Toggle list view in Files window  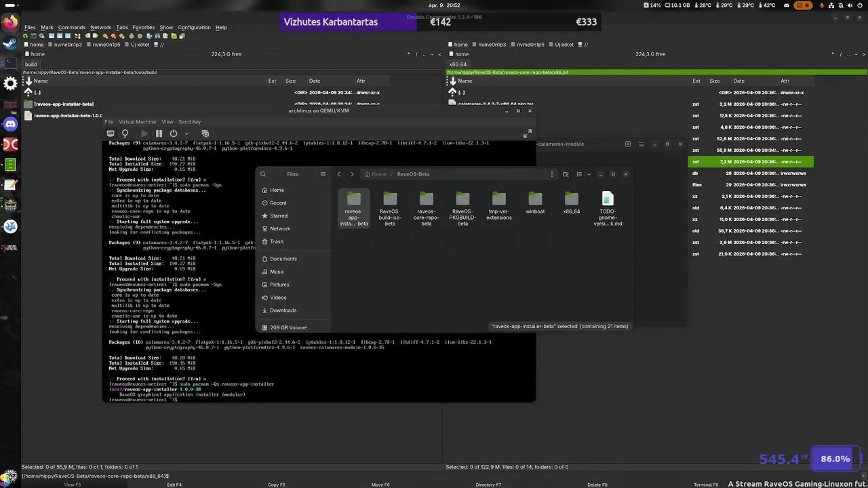(x=579, y=174)
